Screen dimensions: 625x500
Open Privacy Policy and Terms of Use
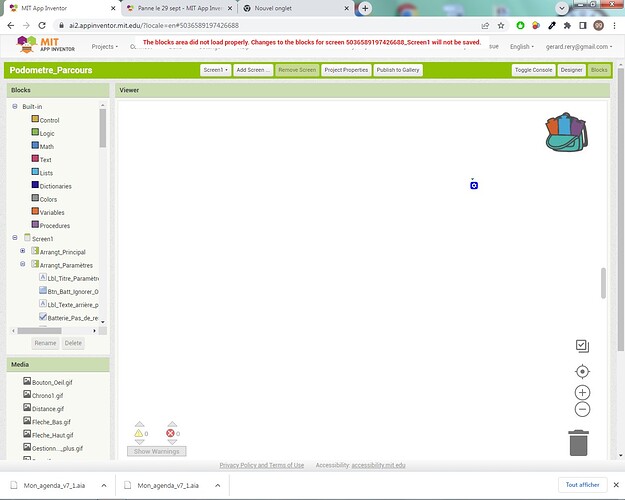pos(261,465)
